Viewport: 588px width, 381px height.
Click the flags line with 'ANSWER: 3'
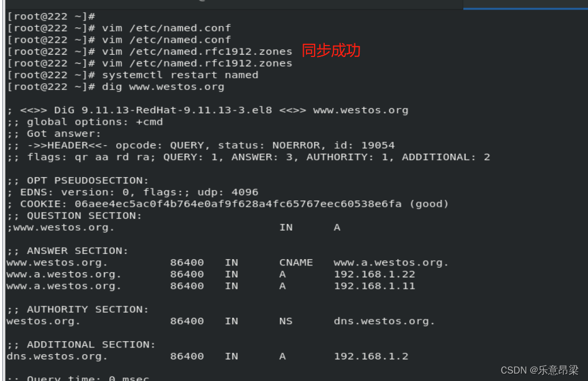pyautogui.click(x=248, y=157)
